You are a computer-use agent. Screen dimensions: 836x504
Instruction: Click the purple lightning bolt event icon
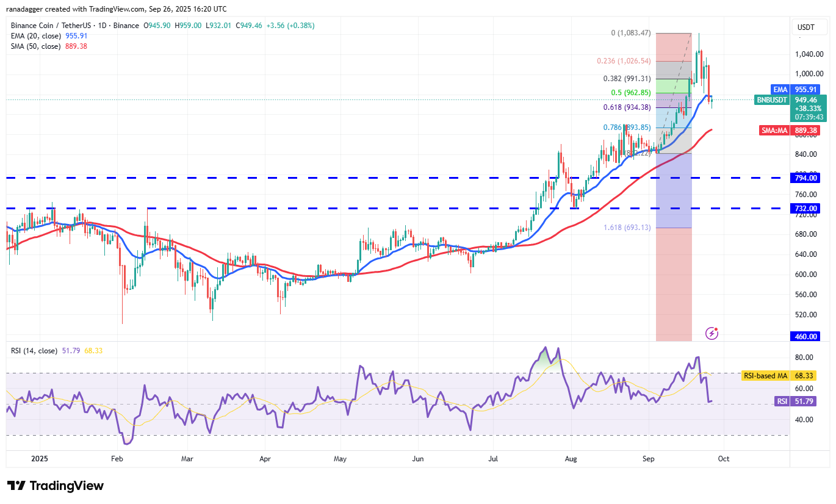click(712, 333)
